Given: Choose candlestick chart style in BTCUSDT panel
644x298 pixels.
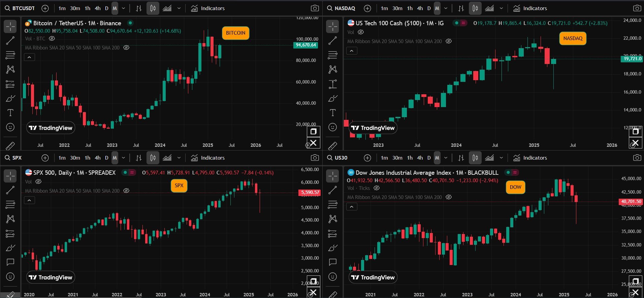Looking at the screenshot, I should click(x=153, y=8).
